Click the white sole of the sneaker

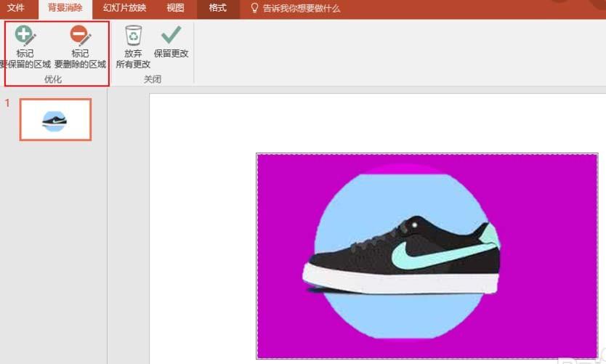pos(400,281)
